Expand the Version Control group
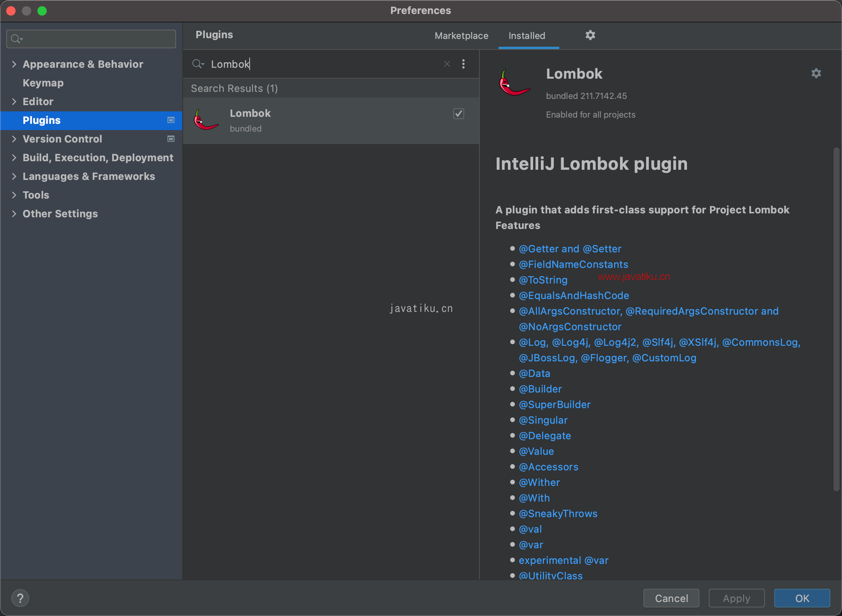The width and height of the screenshot is (842, 616). (14, 139)
